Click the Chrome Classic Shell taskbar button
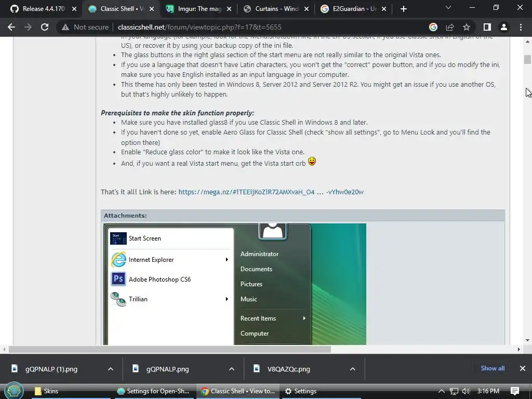 click(238, 391)
